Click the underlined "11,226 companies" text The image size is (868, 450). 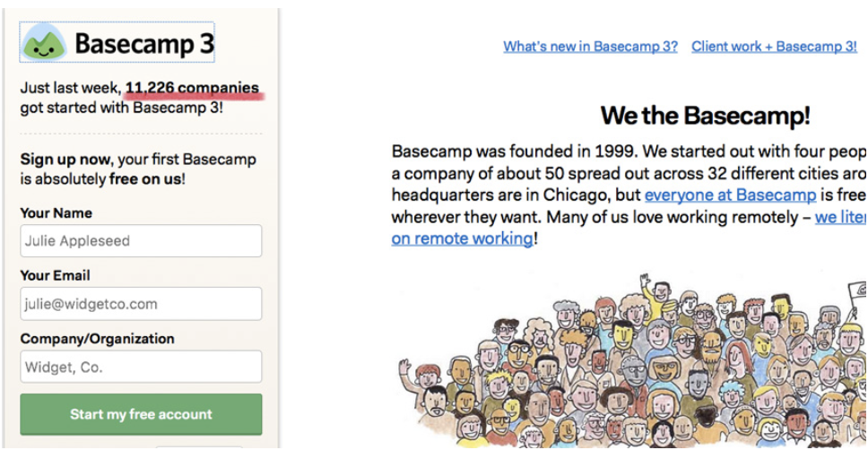coord(192,88)
